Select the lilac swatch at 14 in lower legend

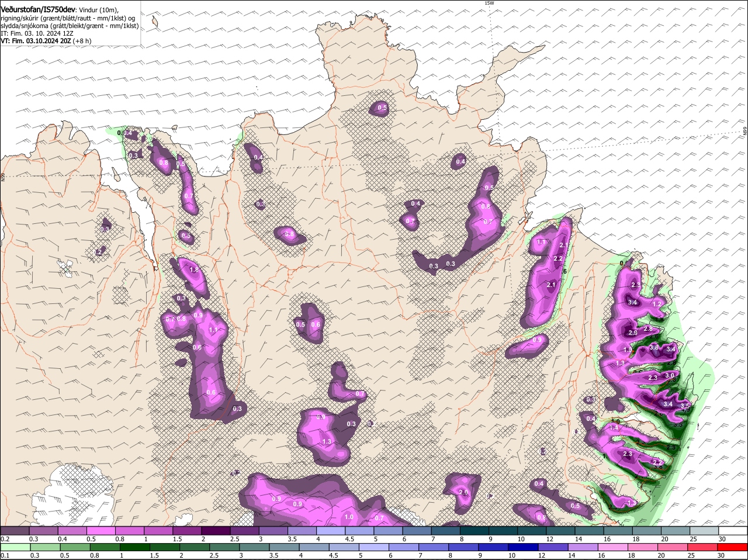pyautogui.click(x=583, y=547)
